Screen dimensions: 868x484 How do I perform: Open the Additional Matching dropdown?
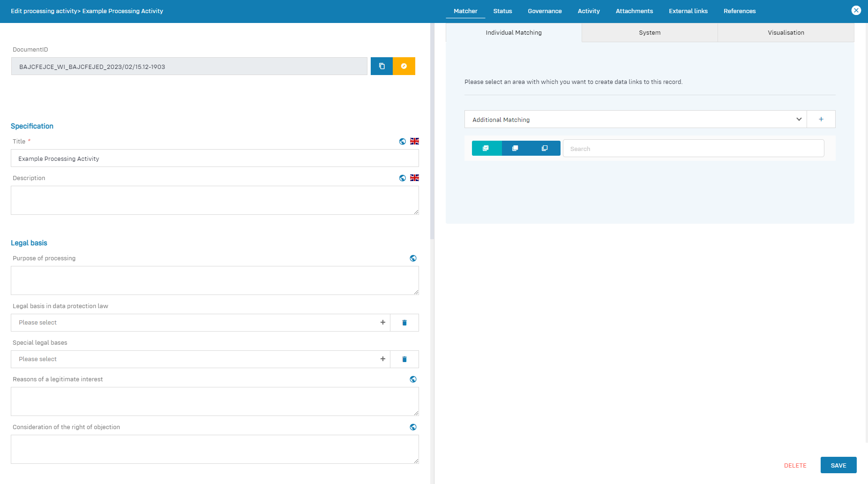(635, 120)
